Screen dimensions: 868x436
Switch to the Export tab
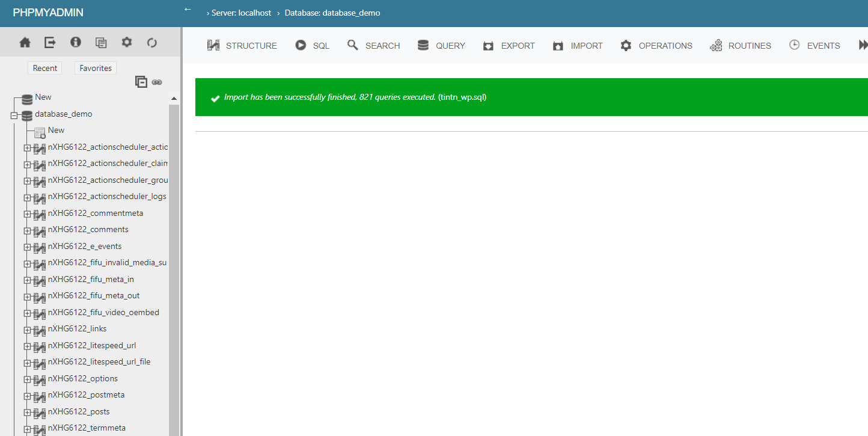(x=509, y=46)
